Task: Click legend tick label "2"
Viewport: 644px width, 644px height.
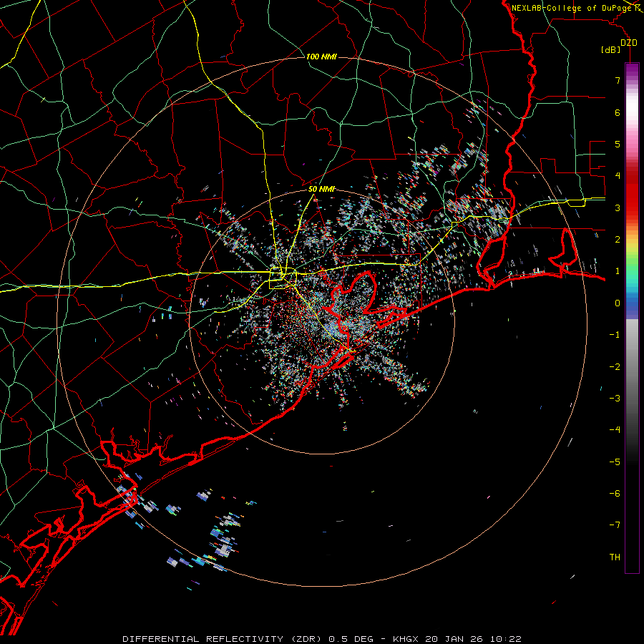Action: pyautogui.click(x=618, y=240)
